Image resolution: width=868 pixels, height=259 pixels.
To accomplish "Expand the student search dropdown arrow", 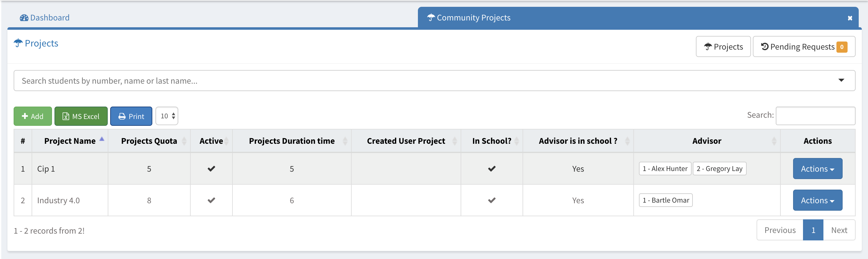I will [841, 80].
